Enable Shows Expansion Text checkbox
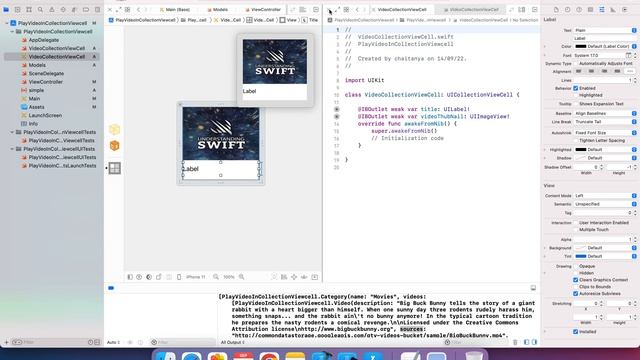Image resolution: width=640 pixels, height=360 pixels. click(576, 104)
